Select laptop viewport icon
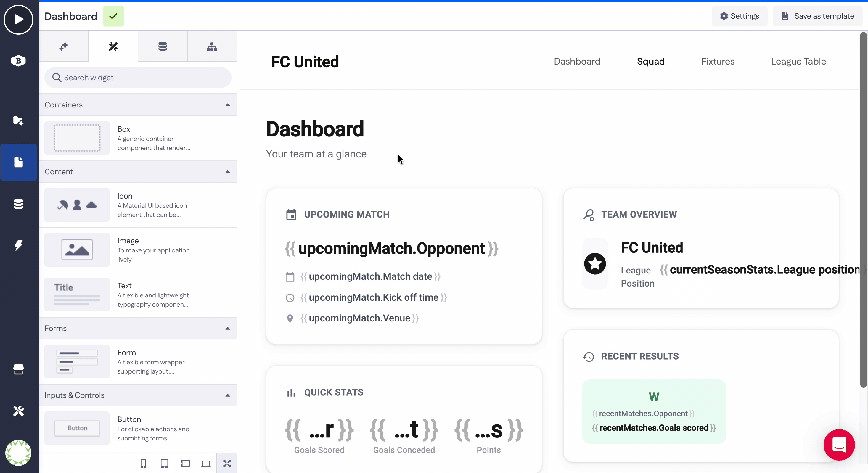 [206, 464]
